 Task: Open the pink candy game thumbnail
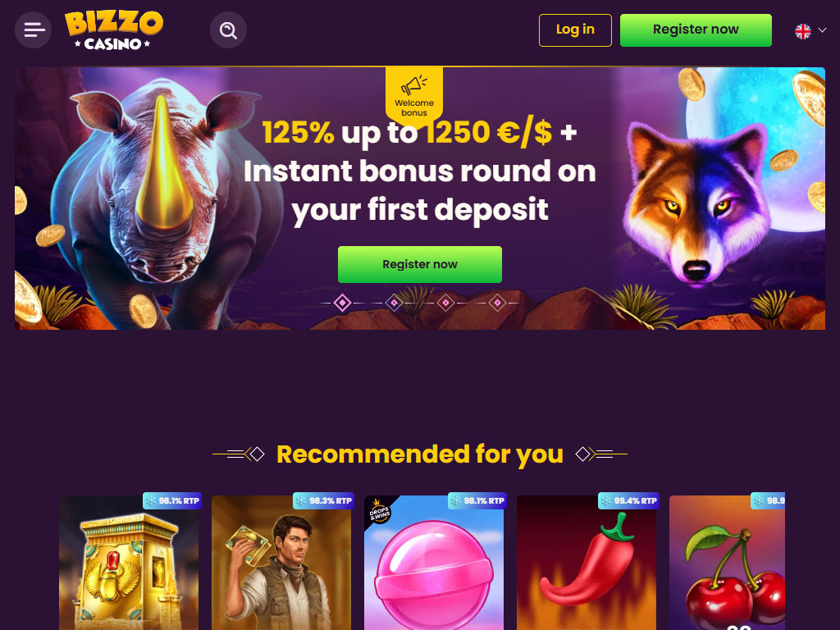point(434,563)
